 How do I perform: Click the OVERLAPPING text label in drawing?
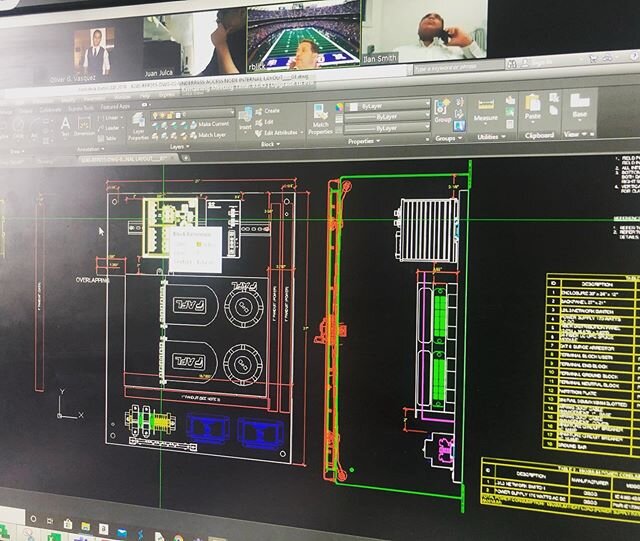click(92, 280)
